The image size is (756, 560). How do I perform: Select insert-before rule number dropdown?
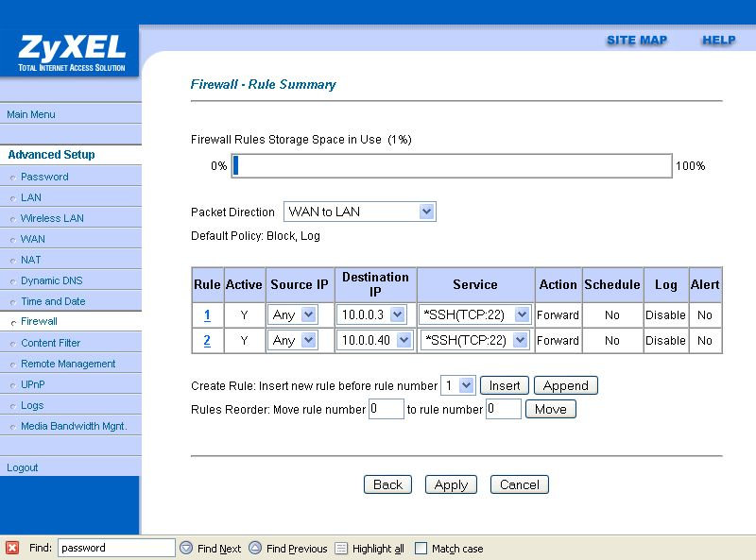(457, 385)
